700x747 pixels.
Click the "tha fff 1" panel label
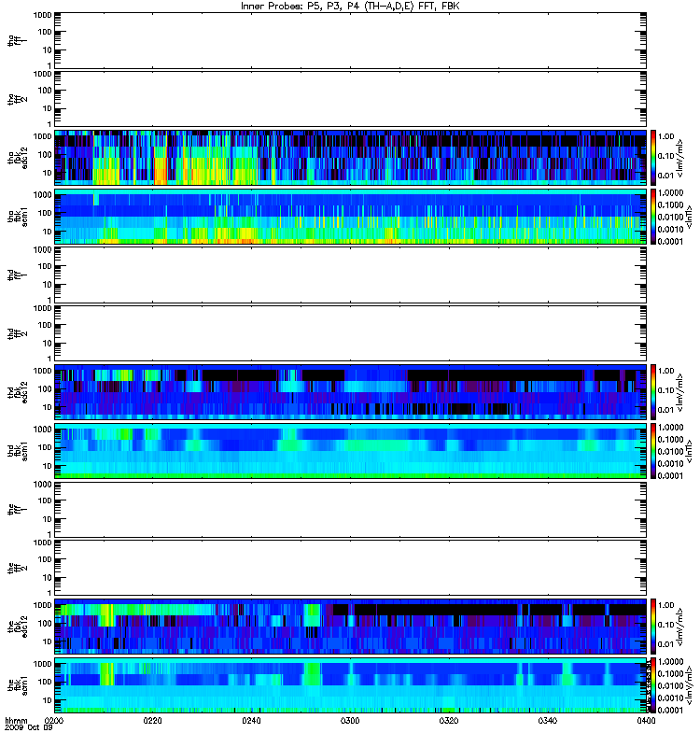click(18, 40)
